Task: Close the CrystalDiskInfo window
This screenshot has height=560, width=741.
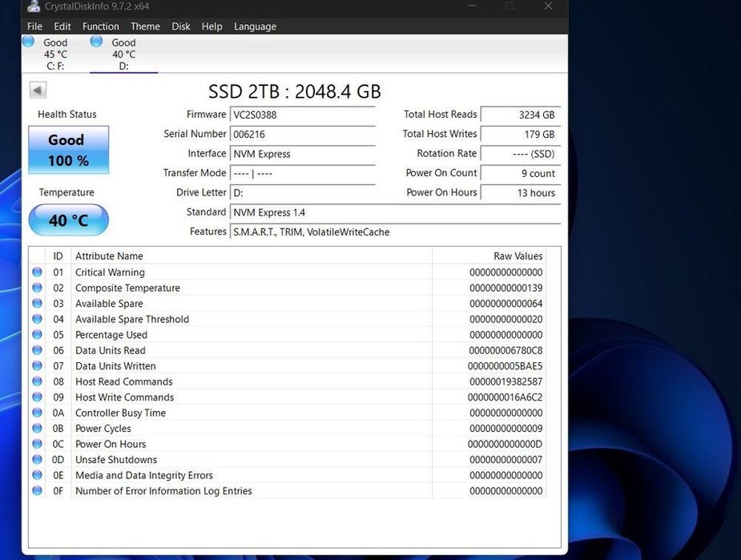Action: (x=548, y=6)
